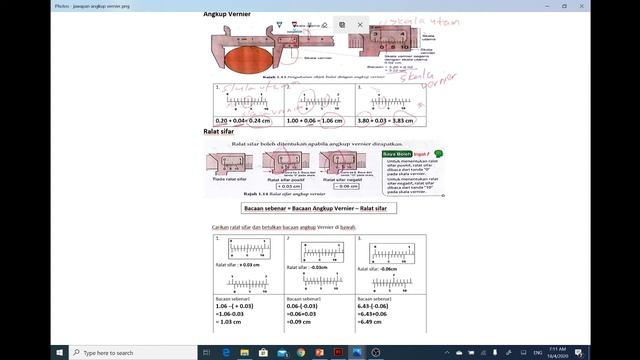
Task: Click the 'Carikan ralat sifar' instruction line
Action: pyautogui.click(x=284, y=227)
